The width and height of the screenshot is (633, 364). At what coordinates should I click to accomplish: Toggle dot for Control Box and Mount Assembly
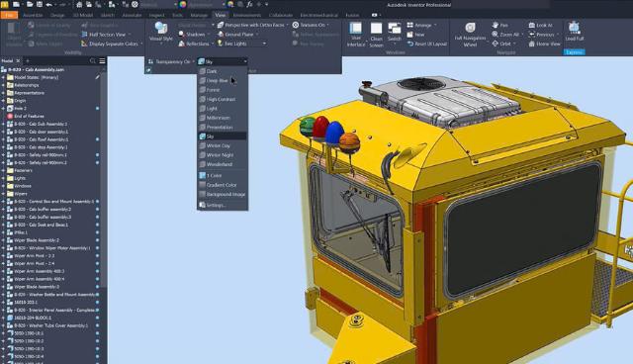click(97, 202)
